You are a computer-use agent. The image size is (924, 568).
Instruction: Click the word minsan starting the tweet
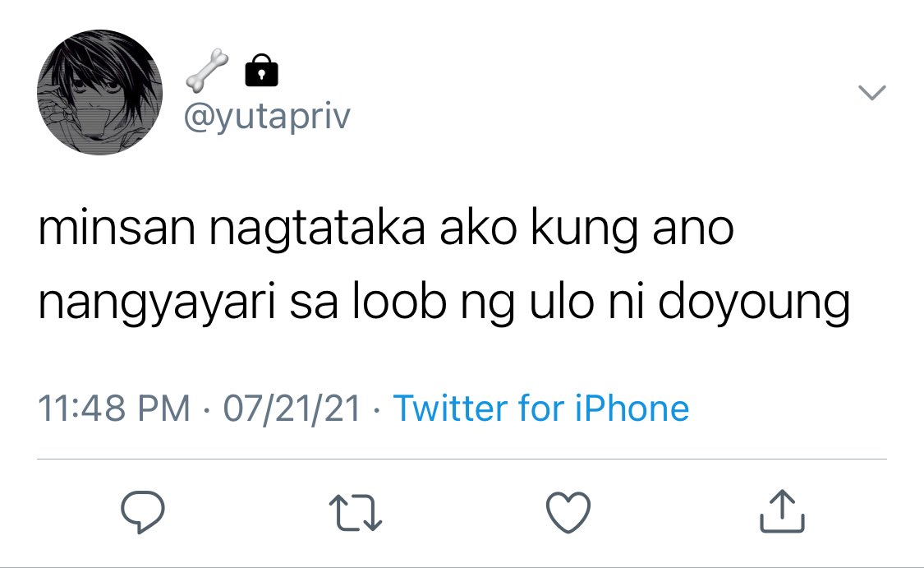[117, 229]
